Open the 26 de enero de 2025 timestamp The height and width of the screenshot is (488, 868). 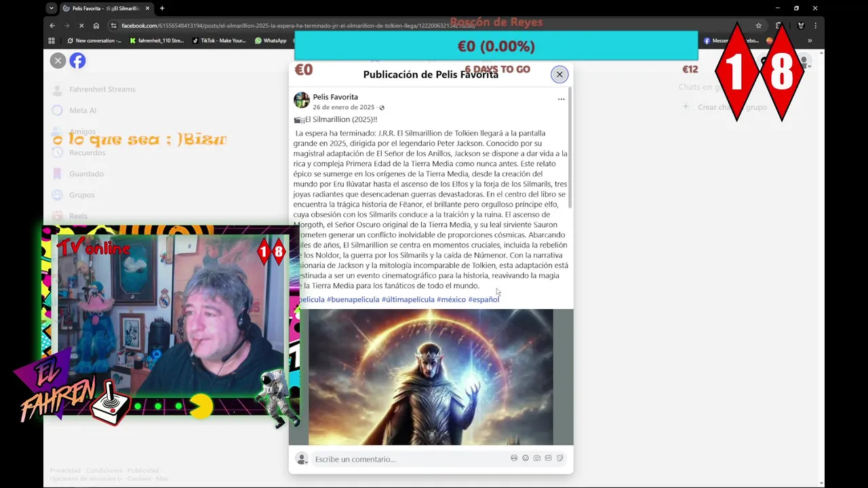[x=343, y=107]
